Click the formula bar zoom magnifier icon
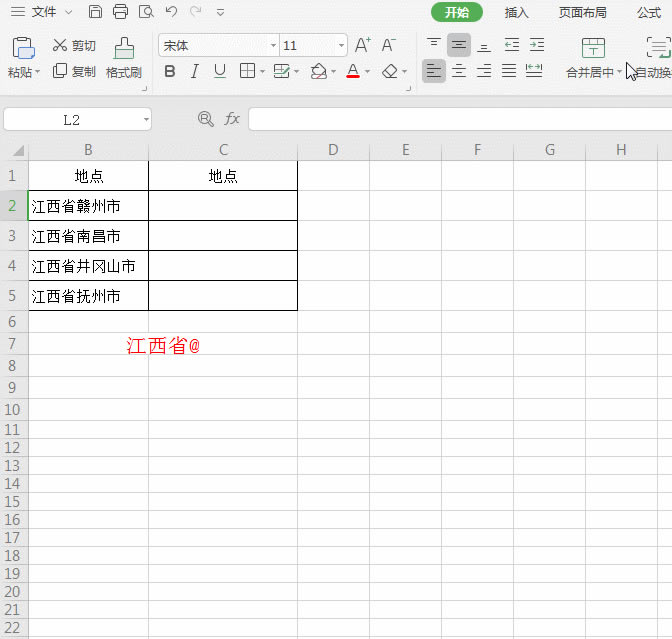Image resolution: width=672 pixels, height=639 pixels. tap(206, 119)
